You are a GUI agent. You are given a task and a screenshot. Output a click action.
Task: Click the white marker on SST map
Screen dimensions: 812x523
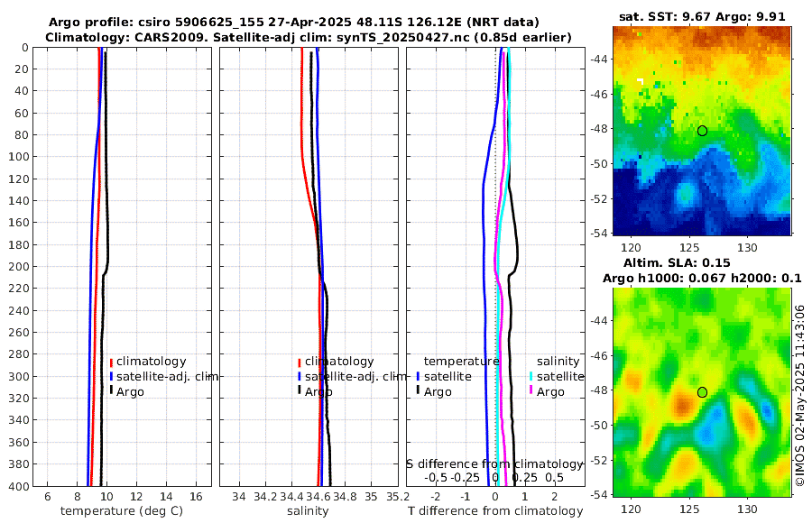(x=641, y=81)
